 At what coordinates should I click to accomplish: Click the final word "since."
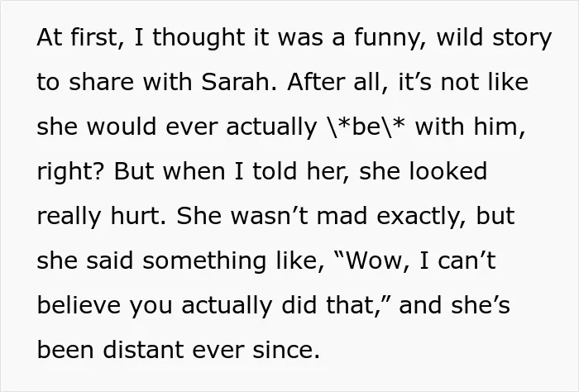286,350
